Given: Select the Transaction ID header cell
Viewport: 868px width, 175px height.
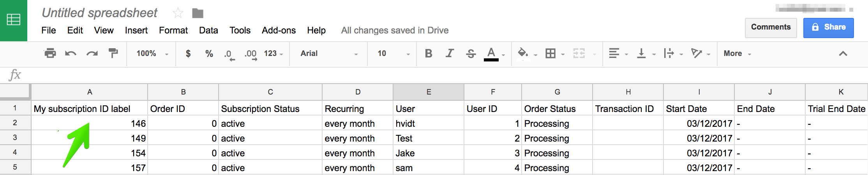Looking at the screenshot, I should 628,108.
